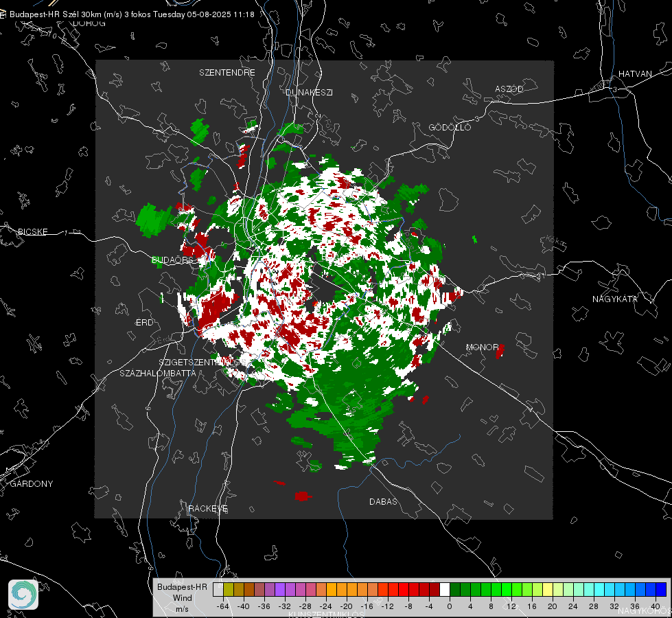Click the legend title Budapest-HR
The width and height of the screenshot is (672, 618).
pyautogui.click(x=182, y=586)
